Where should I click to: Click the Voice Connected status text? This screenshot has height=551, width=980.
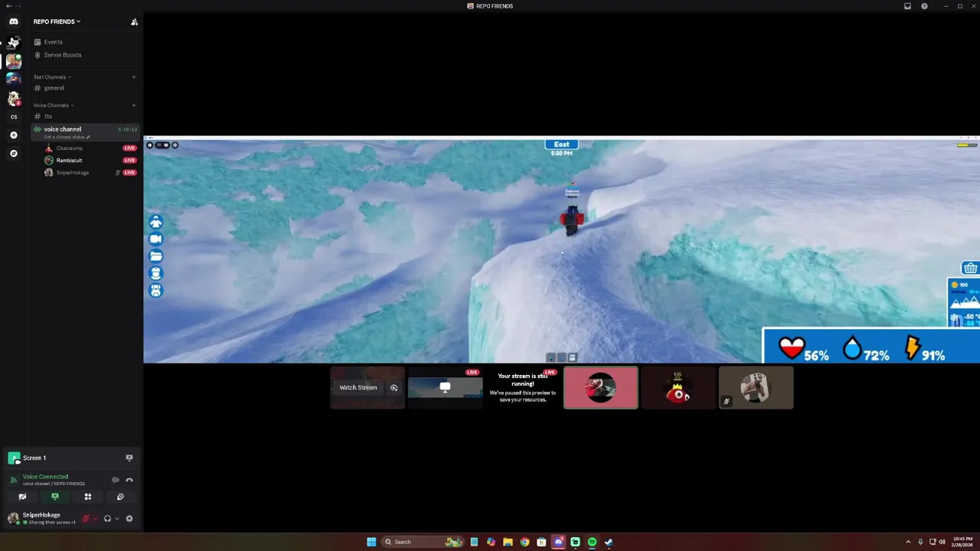(45, 477)
